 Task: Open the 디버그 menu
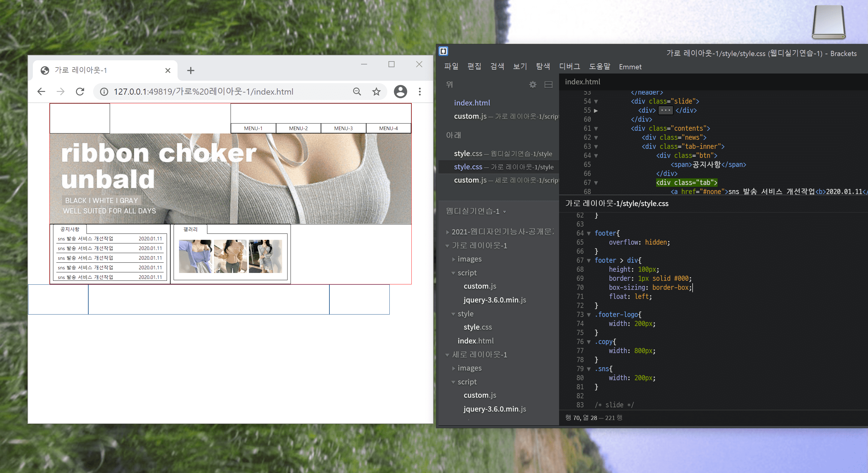click(569, 67)
